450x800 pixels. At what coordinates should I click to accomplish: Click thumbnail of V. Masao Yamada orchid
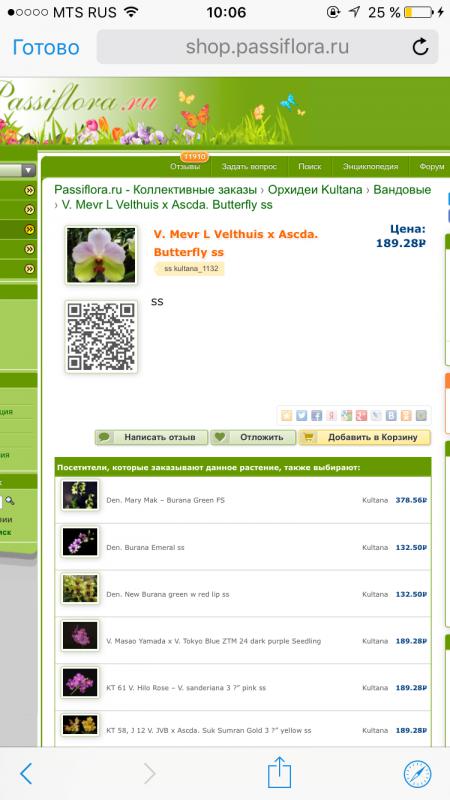pyautogui.click(x=80, y=636)
